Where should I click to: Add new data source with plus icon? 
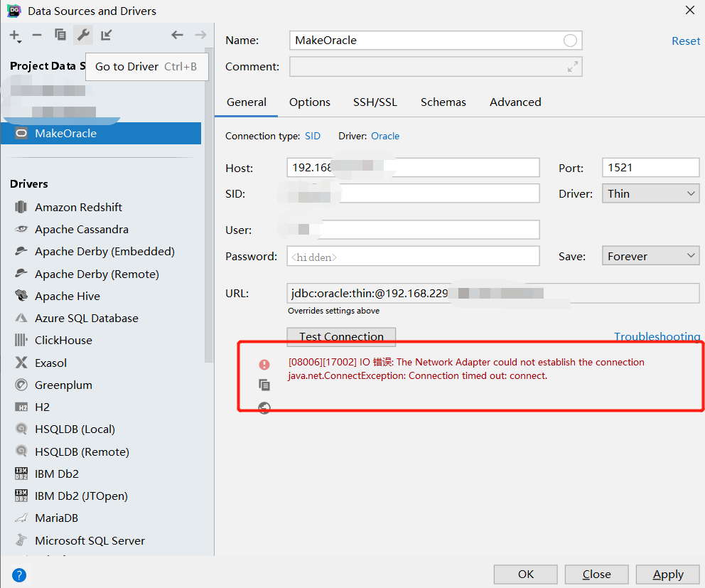coord(16,36)
